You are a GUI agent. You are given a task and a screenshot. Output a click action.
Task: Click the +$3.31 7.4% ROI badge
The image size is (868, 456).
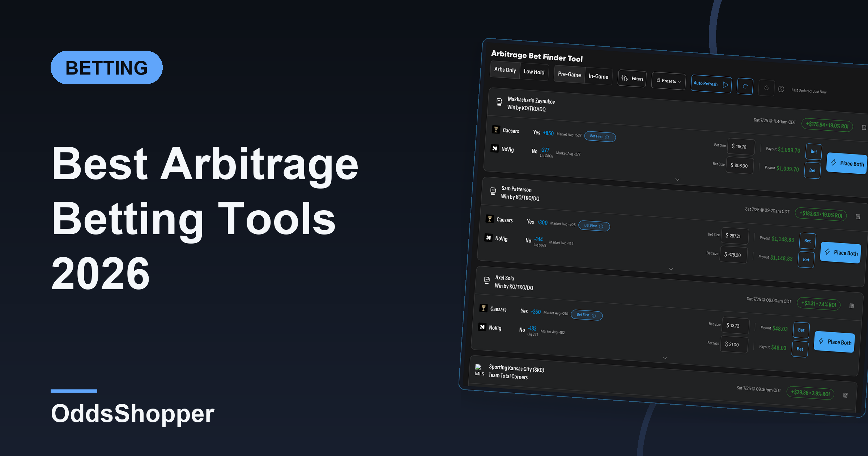pos(819,304)
